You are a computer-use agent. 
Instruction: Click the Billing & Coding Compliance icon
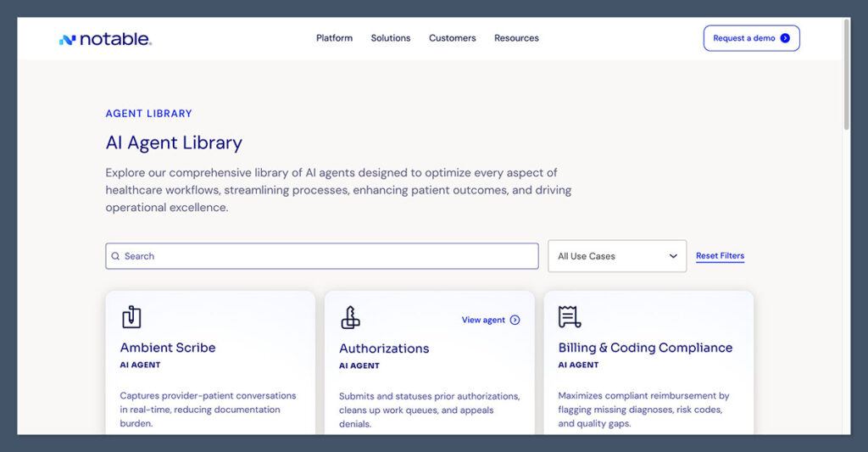(570, 316)
